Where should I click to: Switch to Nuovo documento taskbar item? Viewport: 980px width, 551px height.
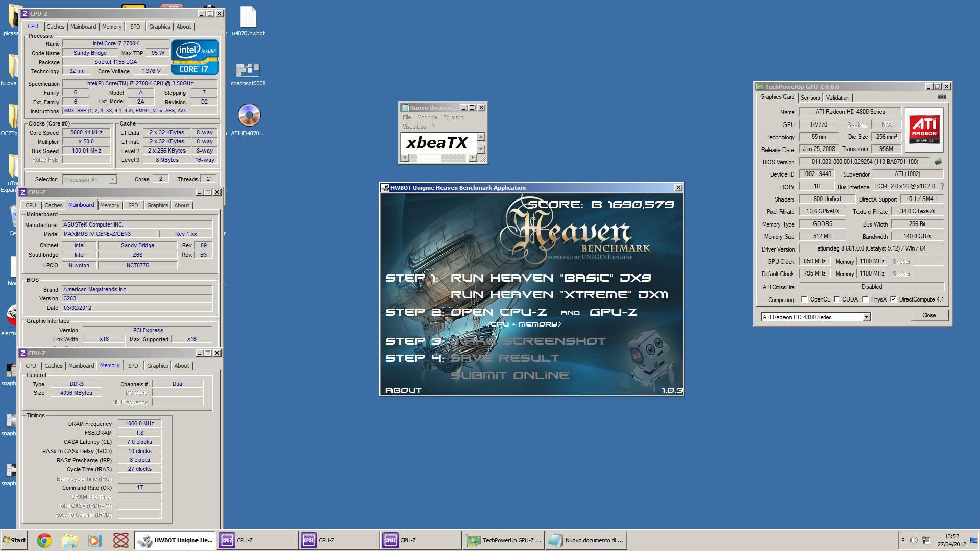coord(586,540)
